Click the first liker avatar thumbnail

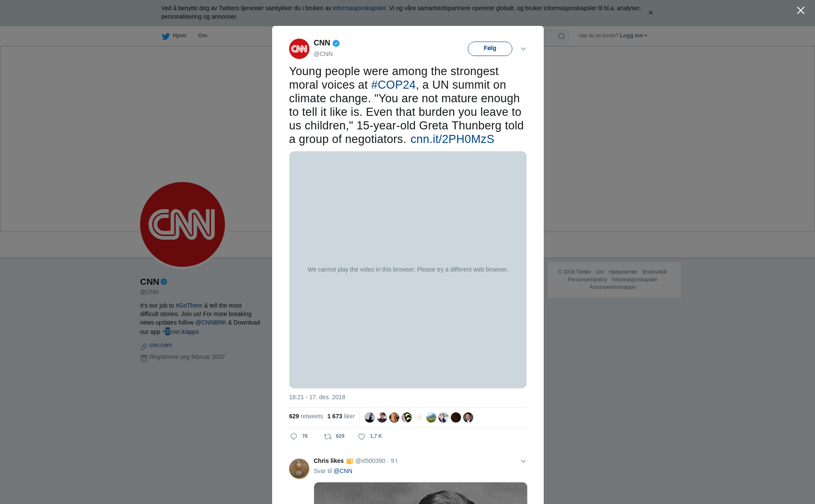370,417
